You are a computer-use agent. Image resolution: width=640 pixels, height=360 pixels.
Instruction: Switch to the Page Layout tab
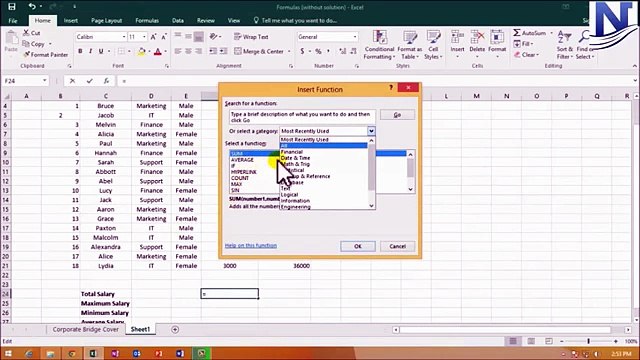[x=107, y=20]
